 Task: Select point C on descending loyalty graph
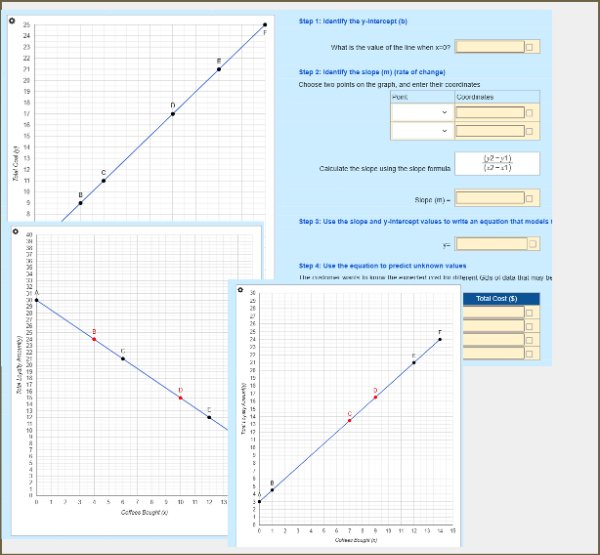point(123,359)
